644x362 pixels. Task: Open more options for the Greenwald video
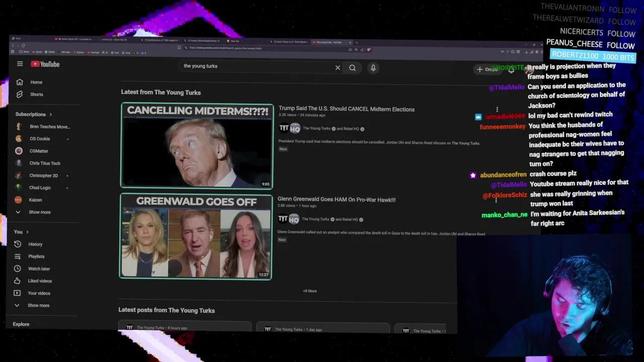496,200
